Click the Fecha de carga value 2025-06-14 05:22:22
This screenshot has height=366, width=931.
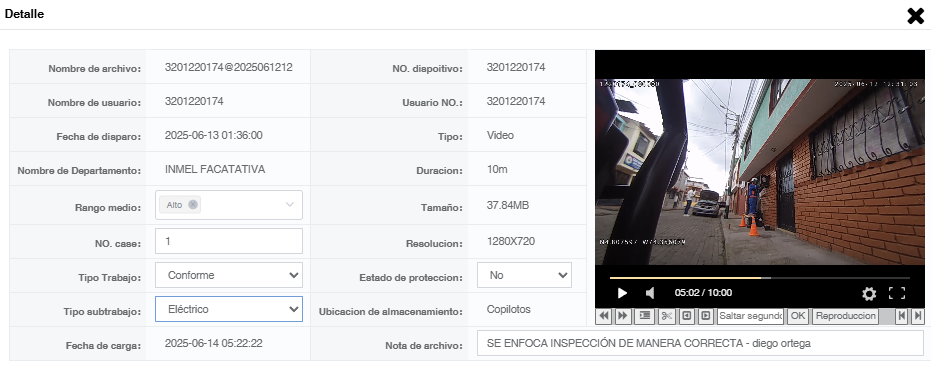pyautogui.click(x=214, y=343)
